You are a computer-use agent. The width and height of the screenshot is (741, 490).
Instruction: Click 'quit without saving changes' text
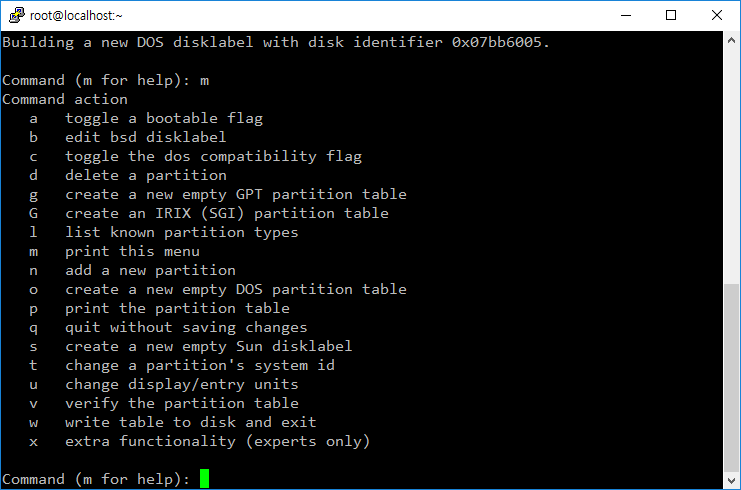(186, 327)
